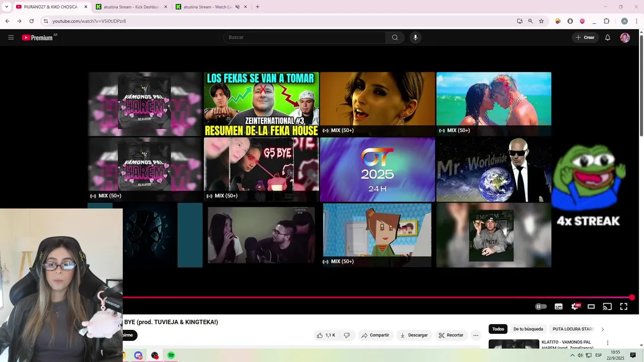Open the zoom magnifier in the address bar
Screen dimensions: 644x362
coord(530,21)
